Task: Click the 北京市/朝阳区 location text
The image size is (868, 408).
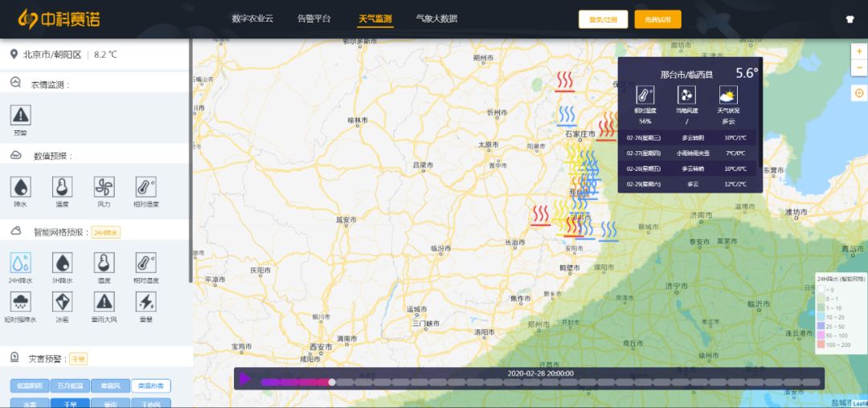Action: 52,55
